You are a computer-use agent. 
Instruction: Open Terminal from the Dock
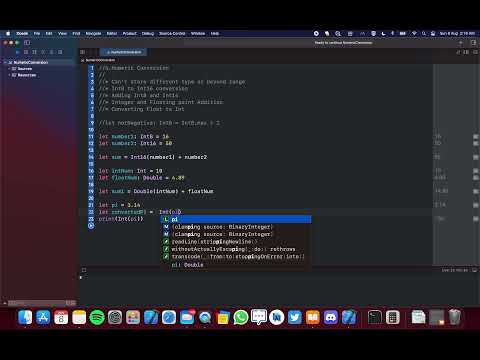pyautogui.click(x=375, y=317)
